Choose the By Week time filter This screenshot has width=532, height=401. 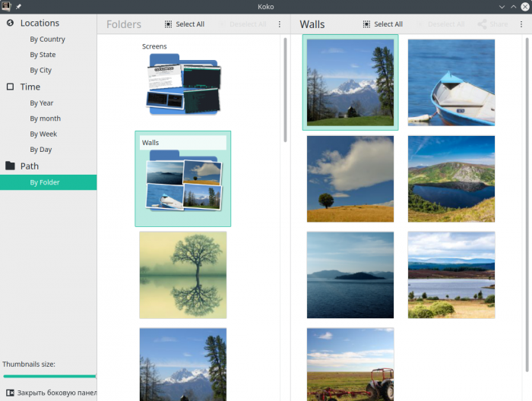(x=43, y=134)
